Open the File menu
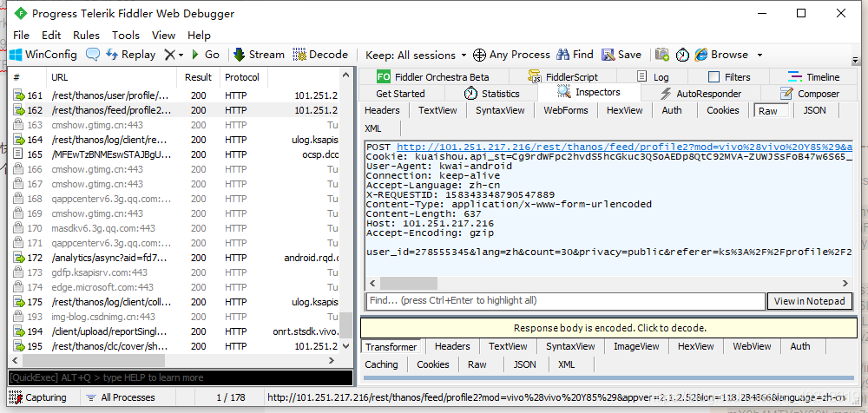868x413 pixels. tap(21, 35)
